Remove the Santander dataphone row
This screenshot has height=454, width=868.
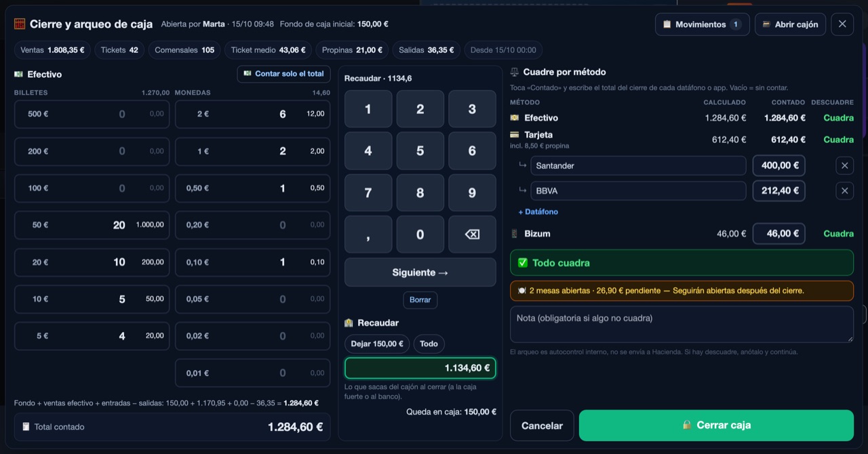pyautogui.click(x=844, y=165)
